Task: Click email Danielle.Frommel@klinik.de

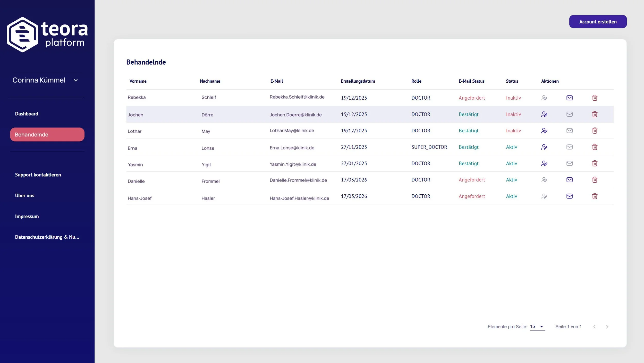Action: 298,180
